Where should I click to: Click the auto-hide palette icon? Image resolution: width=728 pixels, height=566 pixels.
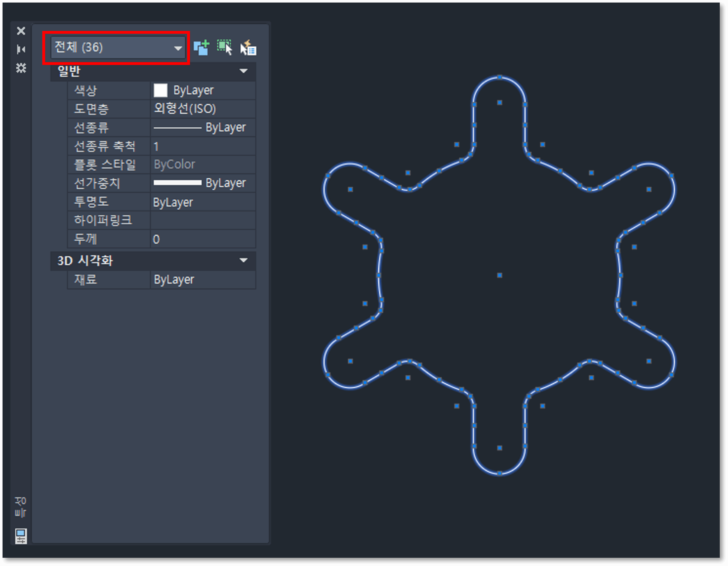(x=21, y=50)
